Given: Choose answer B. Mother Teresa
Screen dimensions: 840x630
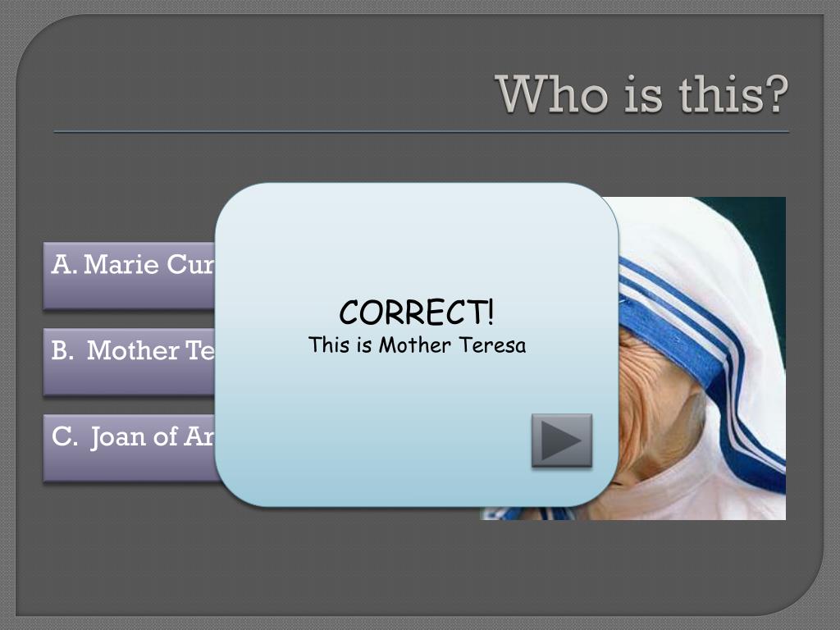Looking at the screenshot, I should tap(129, 362).
